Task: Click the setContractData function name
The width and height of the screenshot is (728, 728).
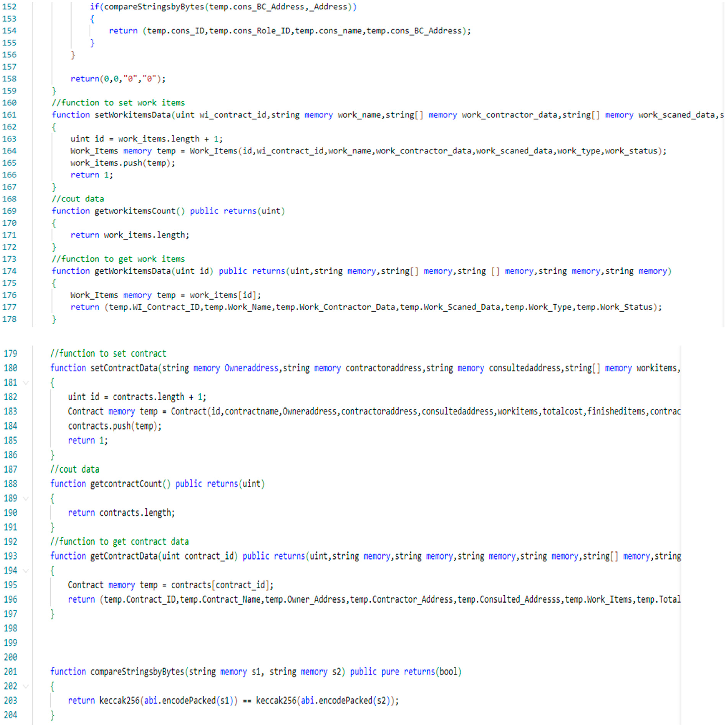Action: click(124, 368)
